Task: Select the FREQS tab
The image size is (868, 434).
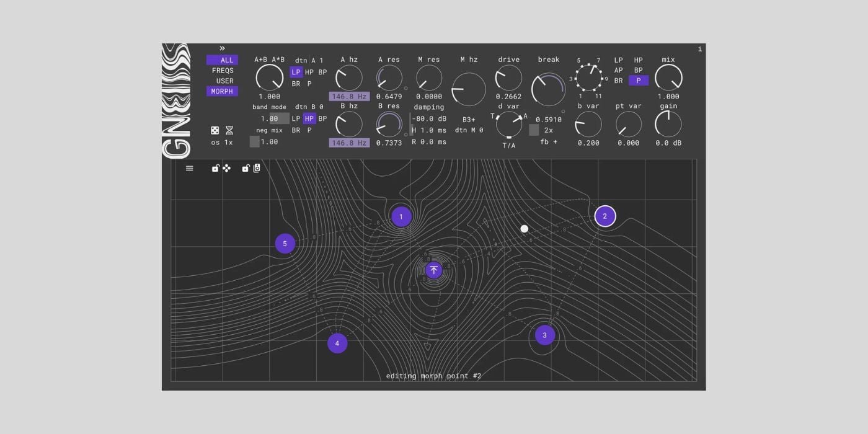Action: click(223, 71)
